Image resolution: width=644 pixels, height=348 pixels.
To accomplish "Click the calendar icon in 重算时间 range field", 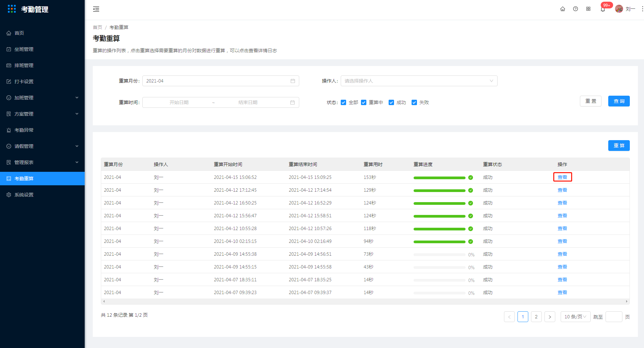I will pyautogui.click(x=292, y=102).
